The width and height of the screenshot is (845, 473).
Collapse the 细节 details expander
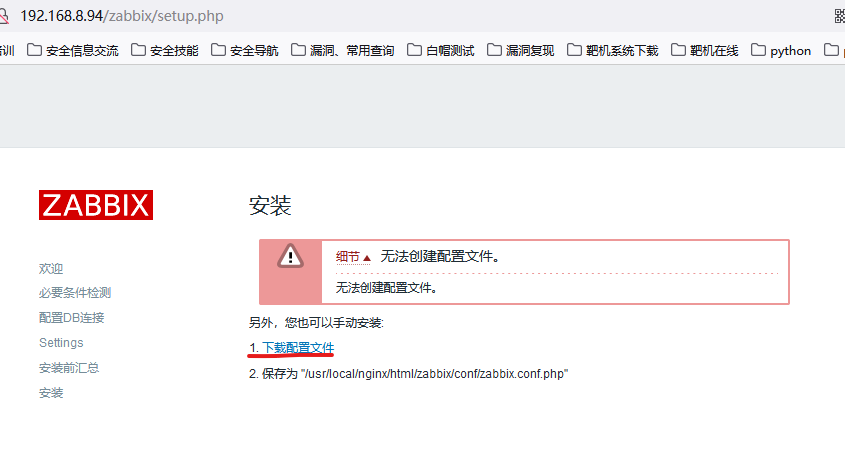353,257
